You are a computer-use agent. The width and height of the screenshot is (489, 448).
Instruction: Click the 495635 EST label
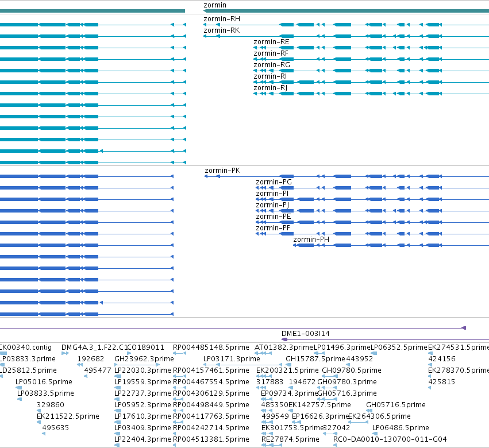point(56,428)
